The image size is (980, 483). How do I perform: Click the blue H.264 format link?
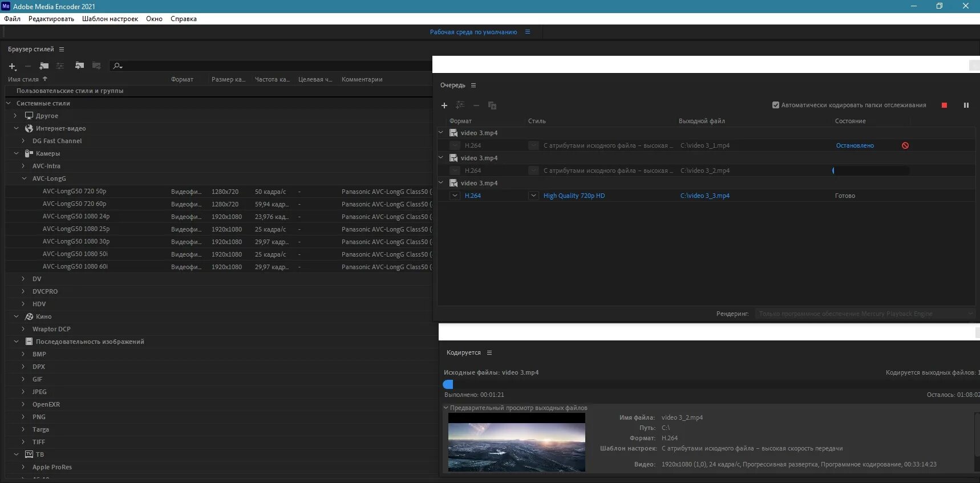pos(473,196)
